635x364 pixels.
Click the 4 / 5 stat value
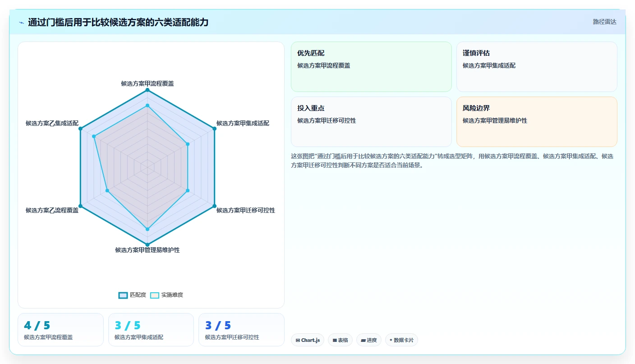pyautogui.click(x=37, y=325)
